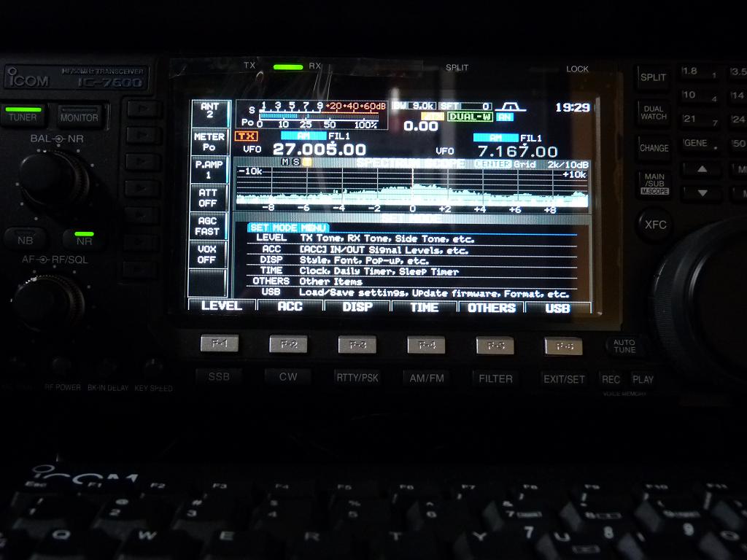This screenshot has height=560, width=747.
Task: Push the MAIN/SUB M.SCOPE button
Action: (654, 183)
